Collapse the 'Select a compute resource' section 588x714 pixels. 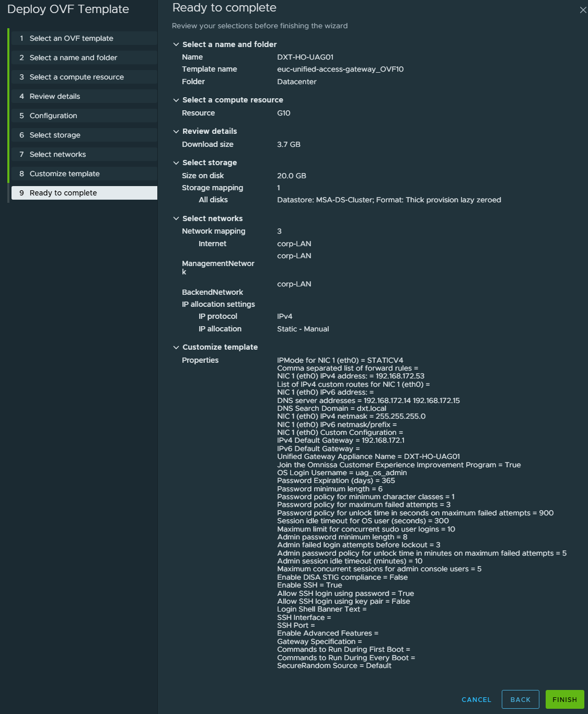(176, 100)
